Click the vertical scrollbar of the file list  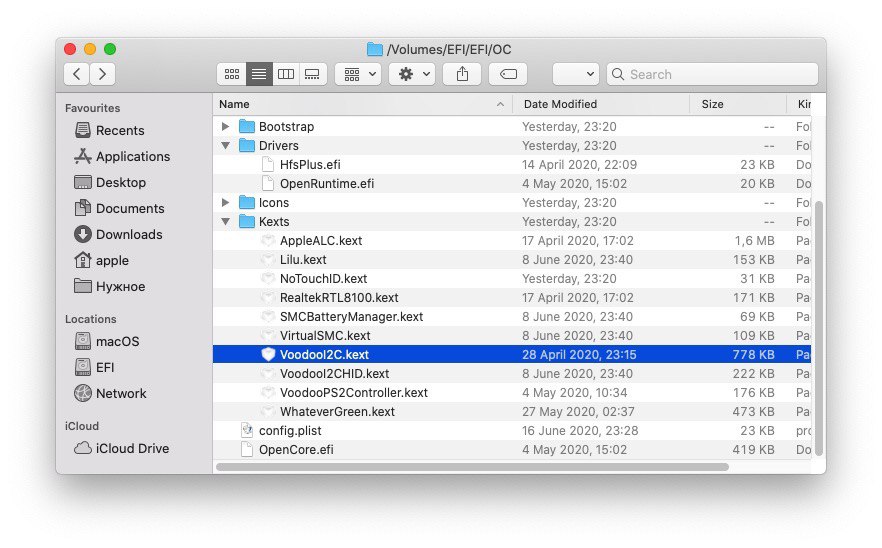pyautogui.click(x=819, y=329)
